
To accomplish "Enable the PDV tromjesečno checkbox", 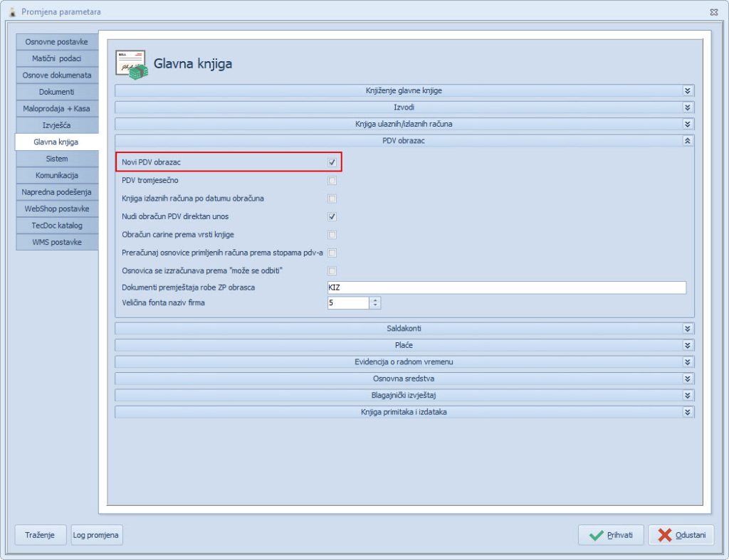I will coord(332,181).
